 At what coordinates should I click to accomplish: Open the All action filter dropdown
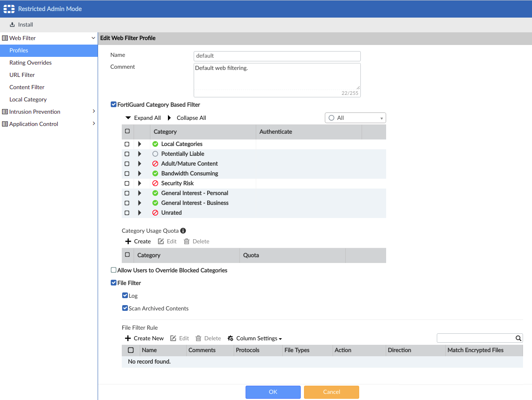coord(355,118)
